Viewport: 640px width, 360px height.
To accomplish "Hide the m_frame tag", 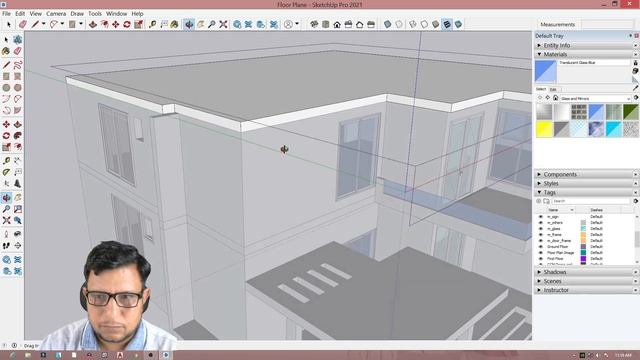I will pos(541,235).
